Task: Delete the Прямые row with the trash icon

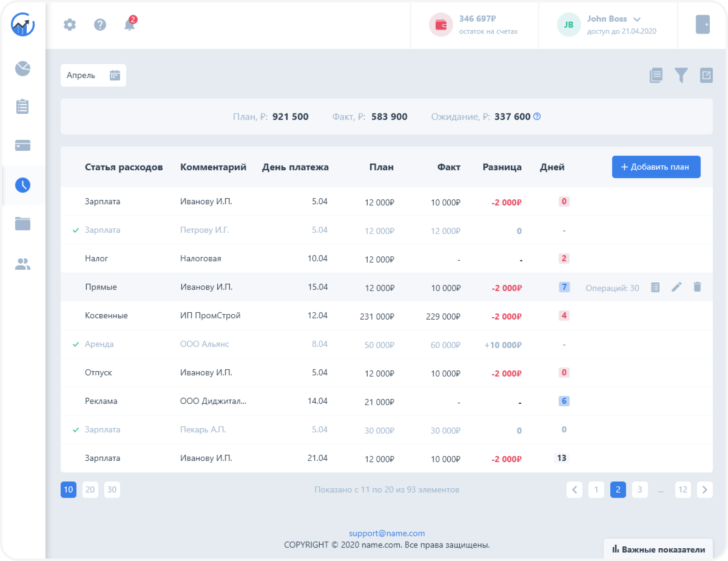Action: coord(697,287)
